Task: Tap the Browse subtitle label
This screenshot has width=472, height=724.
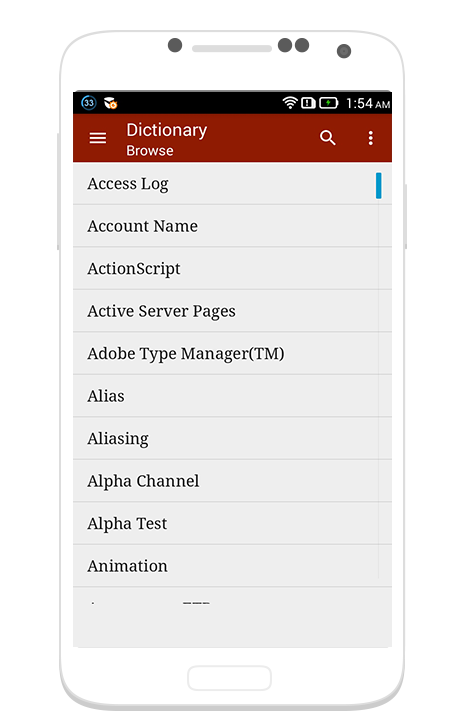Action: [150, 151]
